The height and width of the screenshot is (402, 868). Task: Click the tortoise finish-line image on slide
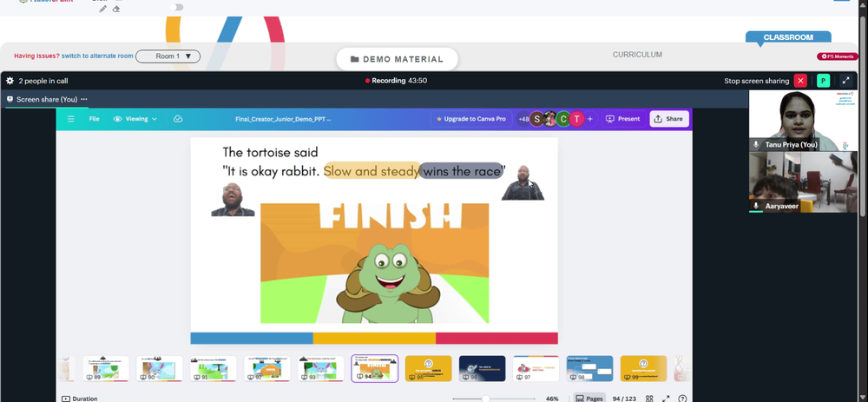pyautogui.click(x=375, y=263)
